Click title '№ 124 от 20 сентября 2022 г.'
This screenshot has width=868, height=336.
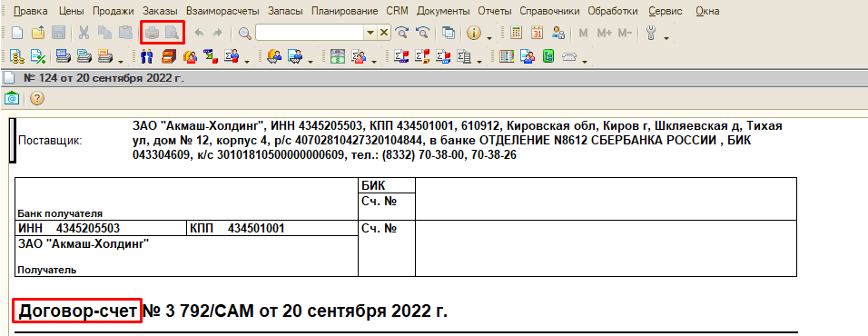[104, 78]
